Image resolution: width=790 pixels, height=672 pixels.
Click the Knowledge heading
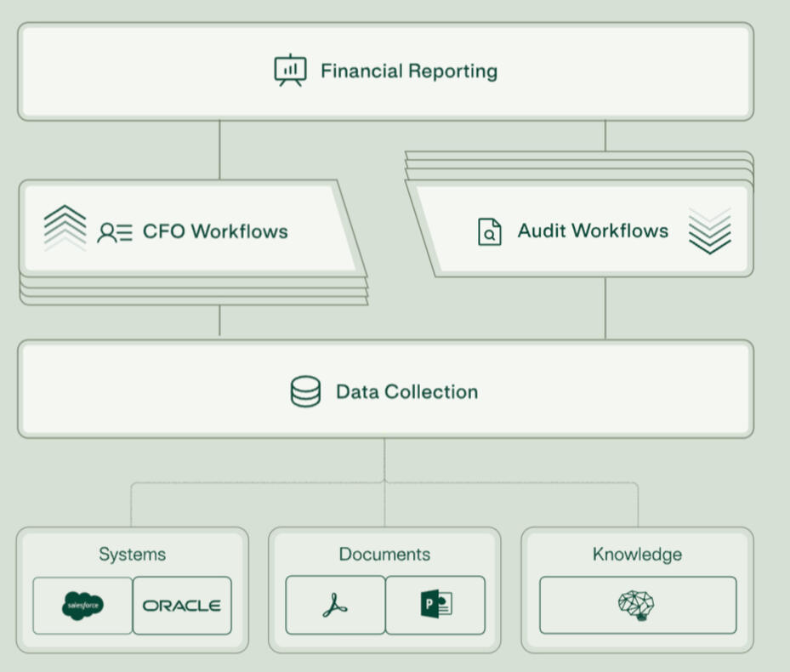(x=637, y=555)
